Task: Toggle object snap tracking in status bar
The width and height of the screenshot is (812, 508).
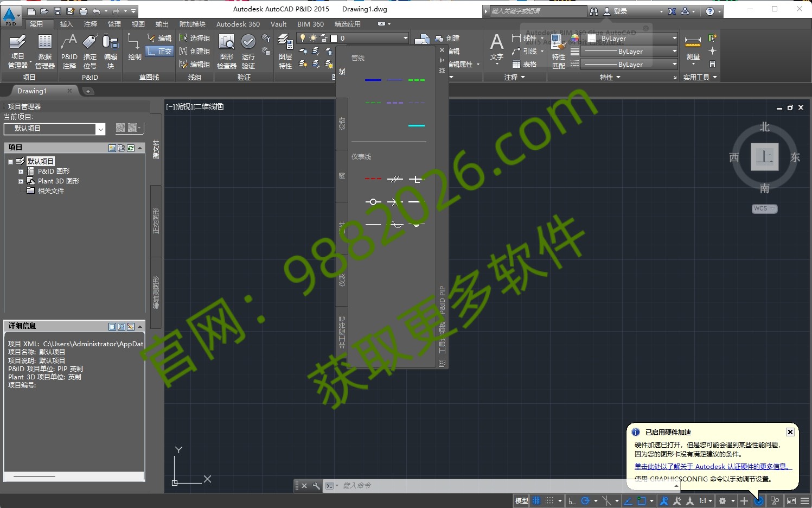Action: point(628,501)
